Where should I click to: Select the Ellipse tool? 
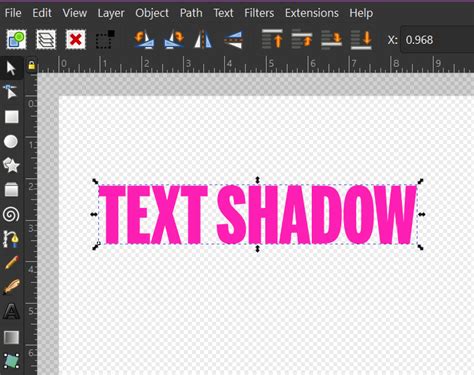(x=11, y=141)
